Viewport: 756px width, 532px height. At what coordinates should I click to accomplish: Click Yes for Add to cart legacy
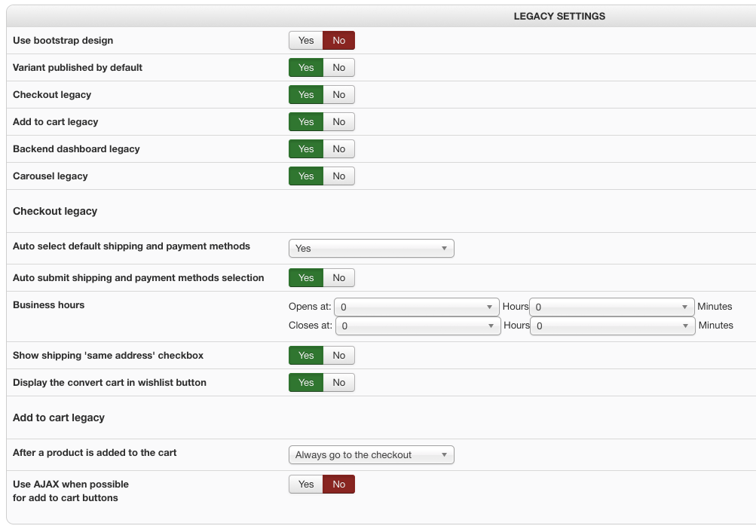(x=306, y=122)
